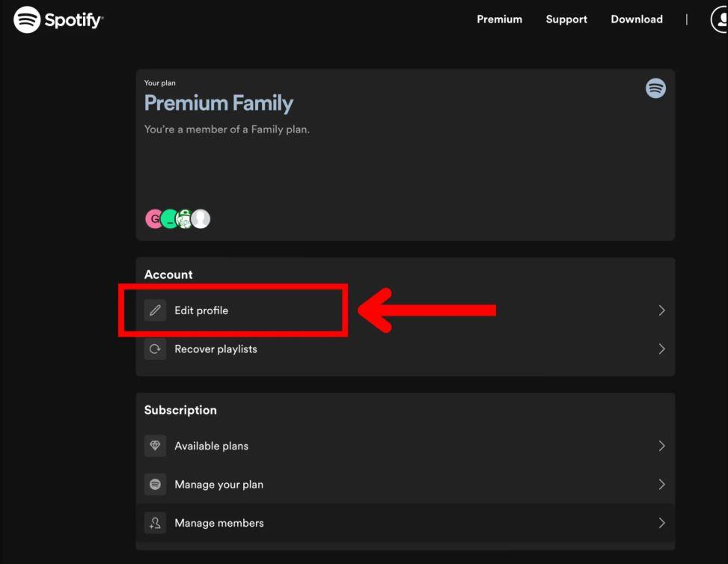Click the Spotify icon beside Manage your plan
This screenshot has width=728, height=564.
click(x=155, y=485)
